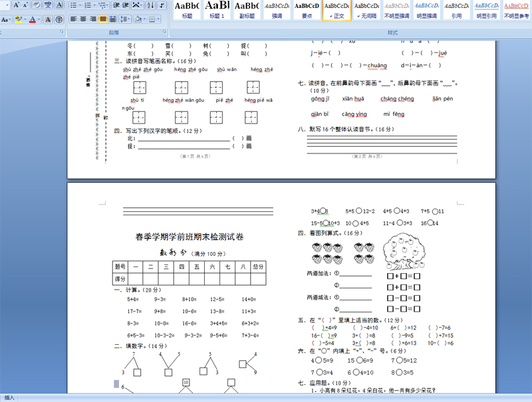This screenshot has height=402, width=532.
Task: Apply the 副标题 style
Action: point(247,10)
